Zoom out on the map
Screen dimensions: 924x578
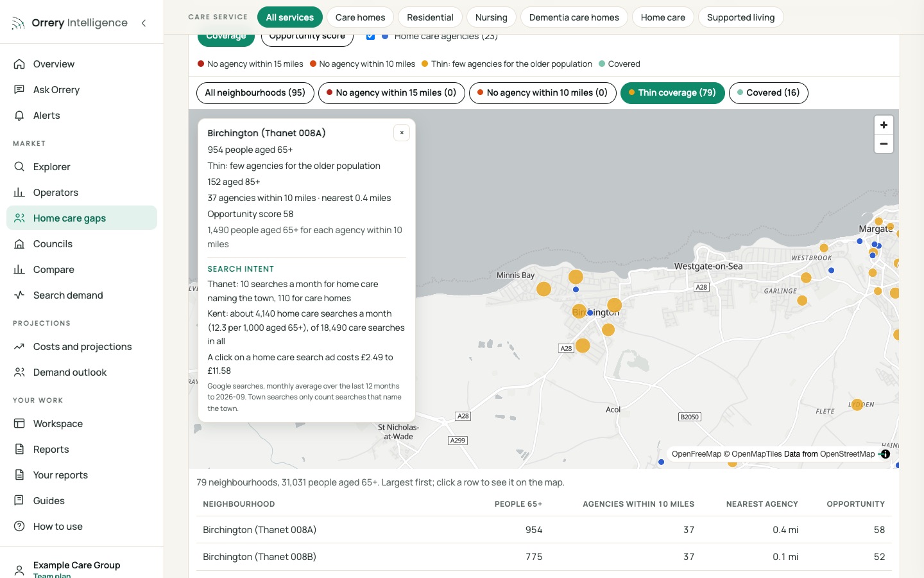884,144
